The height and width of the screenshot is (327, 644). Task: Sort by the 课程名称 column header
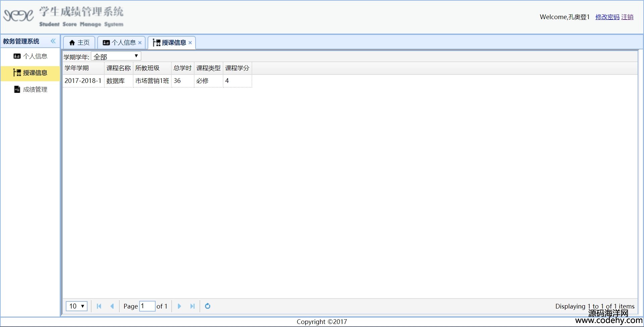tap(118, 68)
